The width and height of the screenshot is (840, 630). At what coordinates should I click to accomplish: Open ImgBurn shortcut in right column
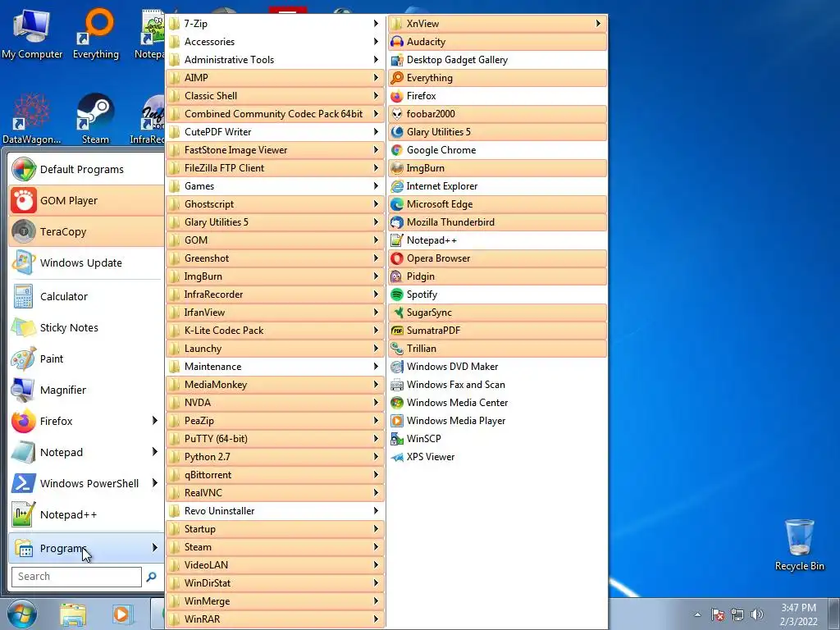[x=497, y=167]
